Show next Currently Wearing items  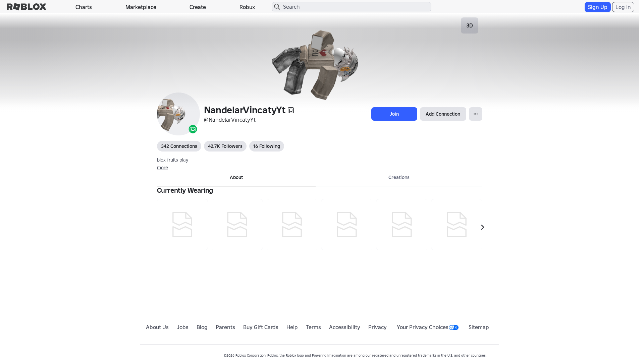[x=482, y=227]
